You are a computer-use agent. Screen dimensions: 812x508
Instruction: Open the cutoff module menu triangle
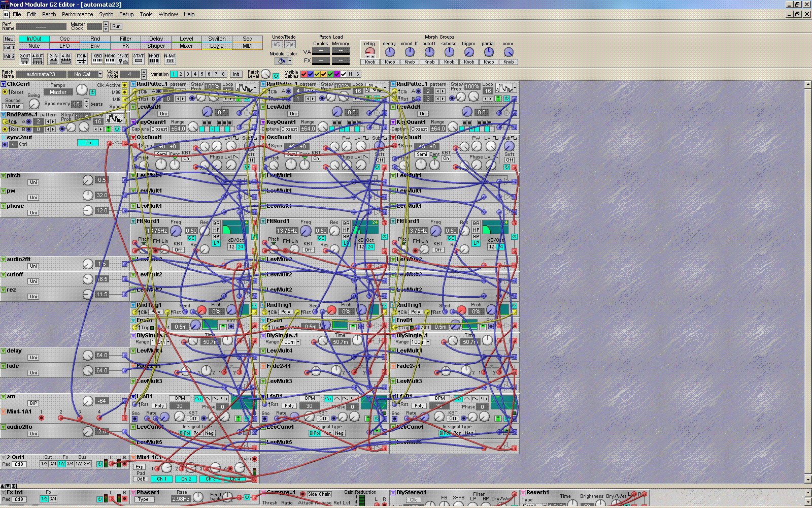[3, 275]
